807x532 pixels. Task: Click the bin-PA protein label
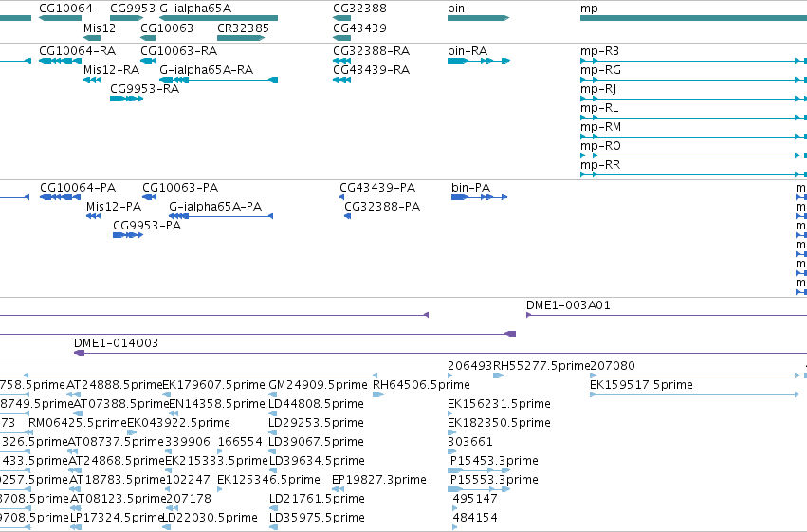pos(471,187)
